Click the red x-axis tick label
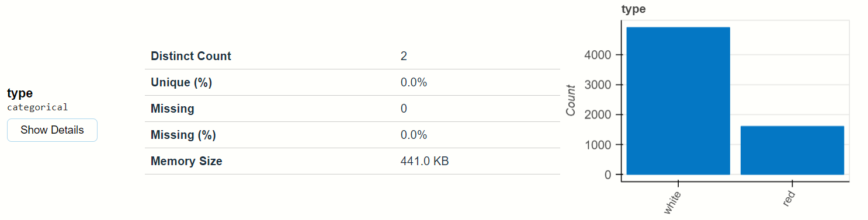Screen dimensions: 868x220 (x=789, y=197)
